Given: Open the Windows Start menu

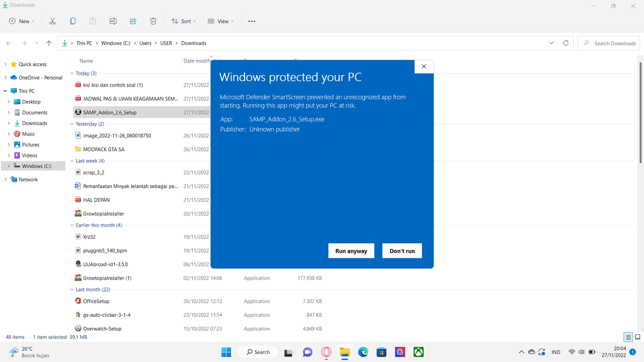Looking at the screenshot, I should (x=226, y=352).
